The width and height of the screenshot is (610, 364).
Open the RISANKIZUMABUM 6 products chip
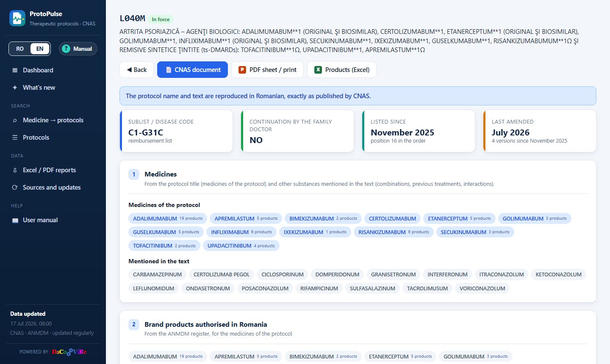coord(394,232)
